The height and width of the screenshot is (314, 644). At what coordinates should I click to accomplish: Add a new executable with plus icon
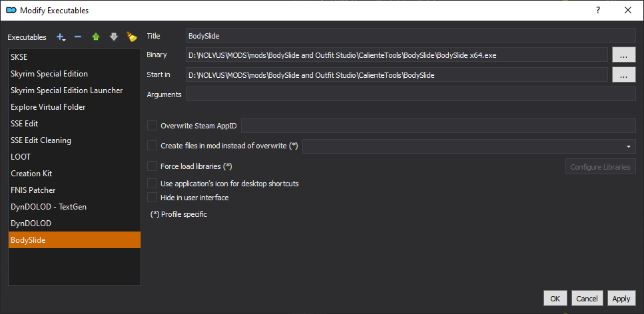tap(61, 37)
